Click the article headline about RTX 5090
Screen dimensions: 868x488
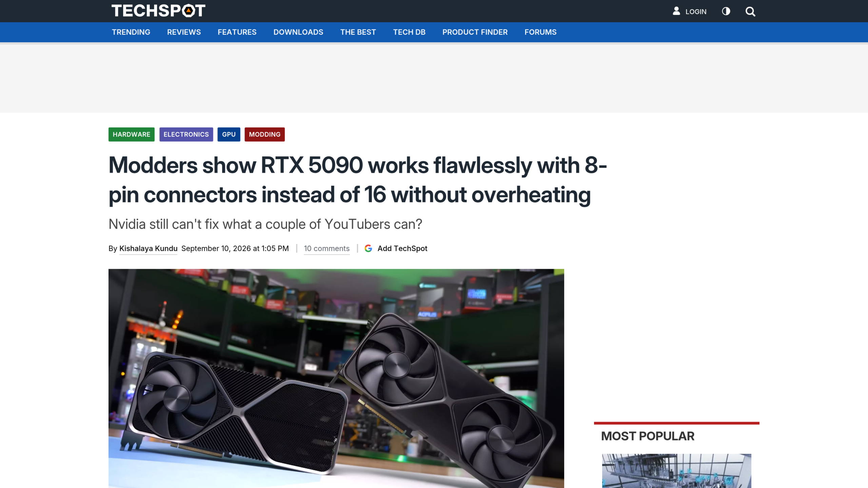(x=358, y=180)
